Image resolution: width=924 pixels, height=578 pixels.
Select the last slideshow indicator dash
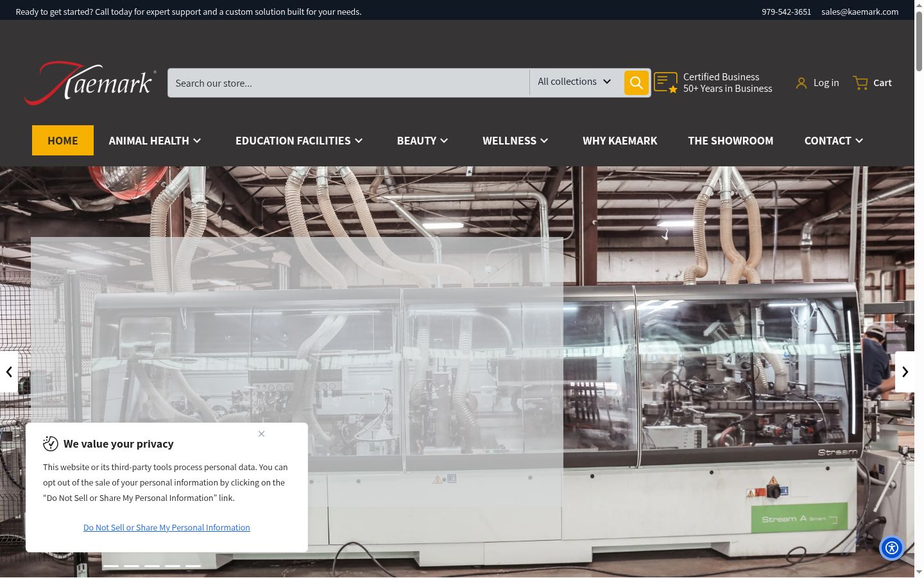(193, 566)
